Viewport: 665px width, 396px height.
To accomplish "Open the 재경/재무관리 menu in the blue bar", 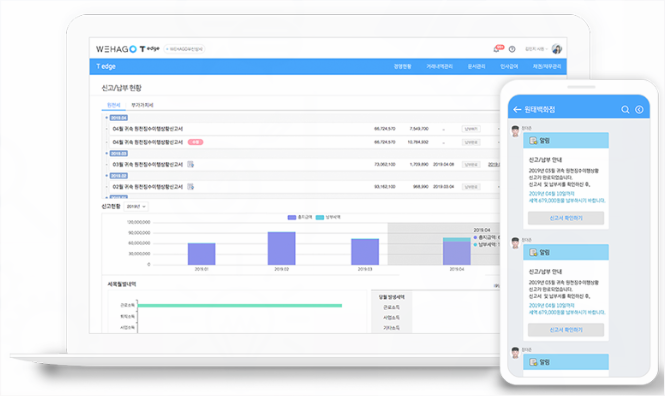I will [547, 67].
